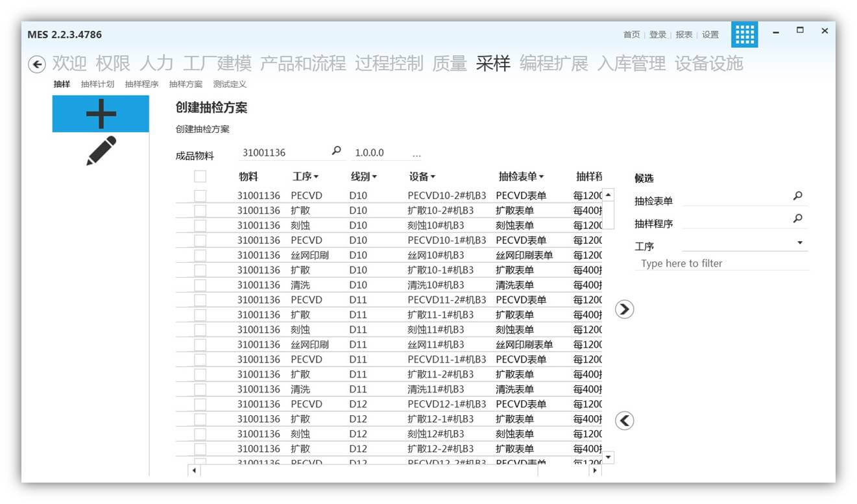Open the 人力 main menu
Image resolution: width=857 pixels, height=504 pixels.
[x=156, y=64]
